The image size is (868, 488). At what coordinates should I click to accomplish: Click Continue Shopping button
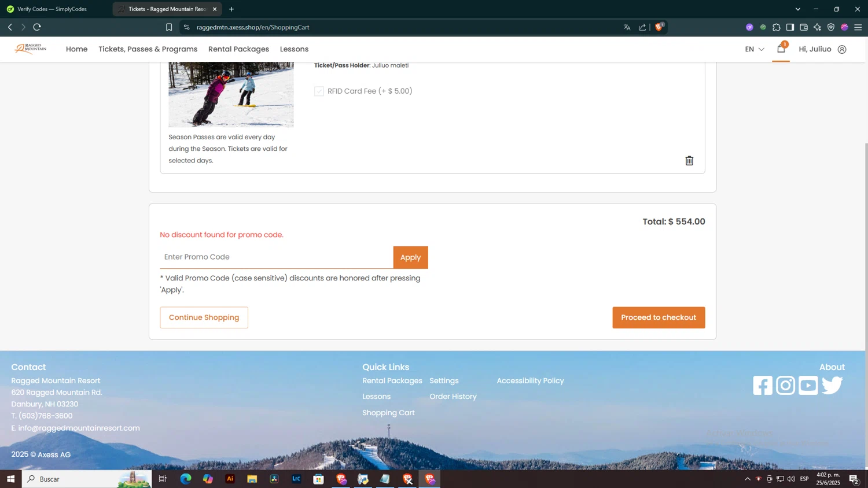204,317
